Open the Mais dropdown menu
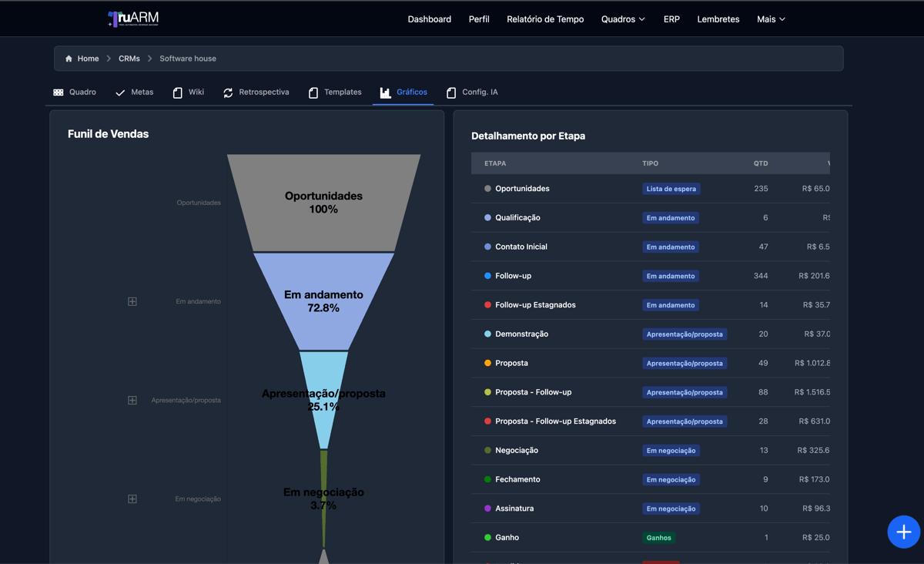Viewport: 924px width, 564px height. coord(771,19)
